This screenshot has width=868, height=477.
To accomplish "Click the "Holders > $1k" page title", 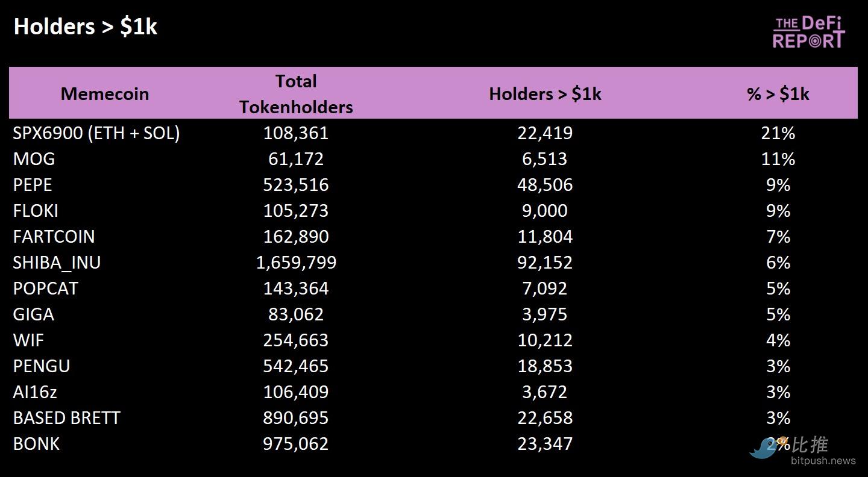I will [86, 26].
